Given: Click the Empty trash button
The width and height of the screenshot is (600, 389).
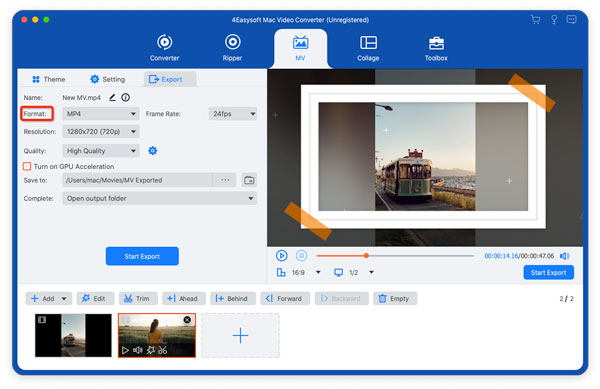Looking at the screenshot, I should coord(395,298).
